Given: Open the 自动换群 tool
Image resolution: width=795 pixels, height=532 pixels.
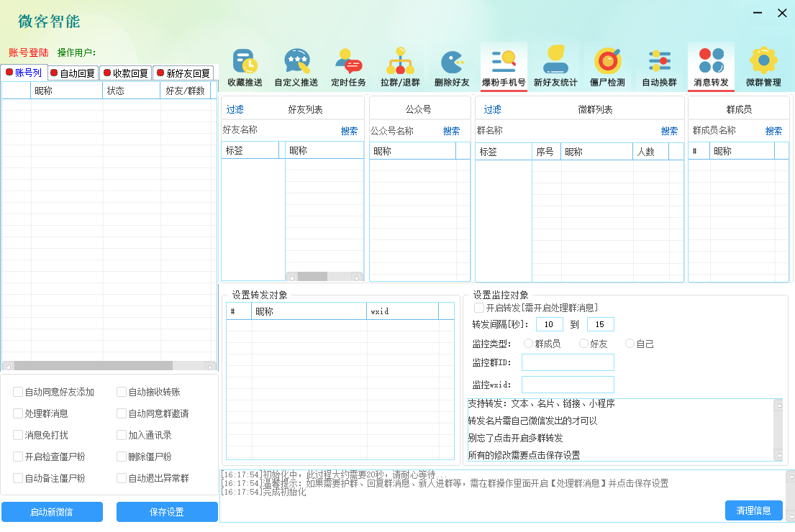Looking at the screenshot, I should [659, 68].
